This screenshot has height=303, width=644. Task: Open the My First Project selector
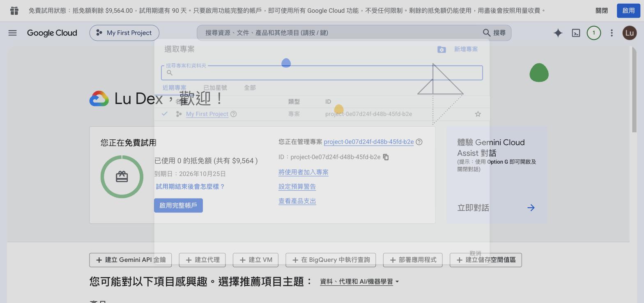pos(124,33)
